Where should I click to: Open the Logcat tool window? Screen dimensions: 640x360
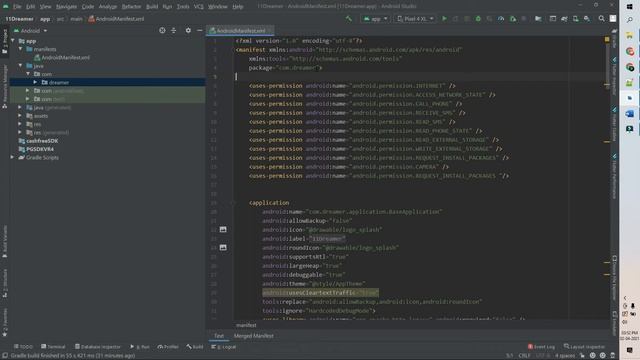223,347
